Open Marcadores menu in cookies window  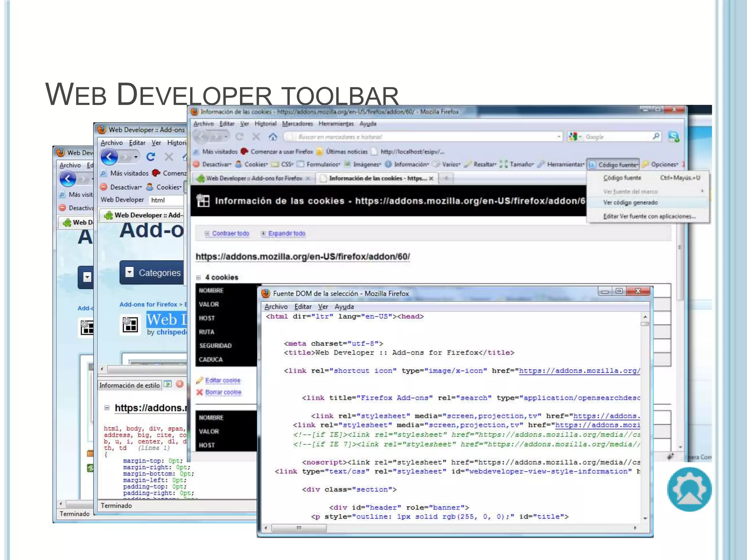pos(297,124)
